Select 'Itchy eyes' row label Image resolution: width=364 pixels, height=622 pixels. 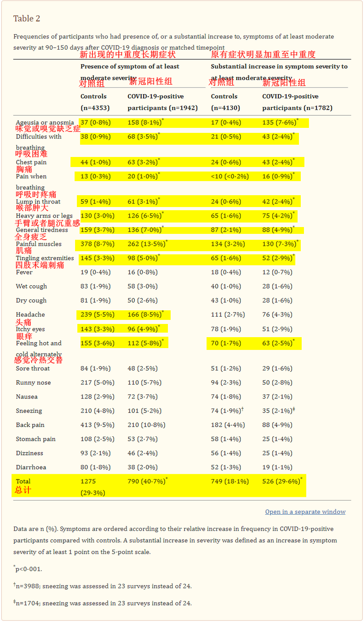pyautogui.click(x=30, y=329)
